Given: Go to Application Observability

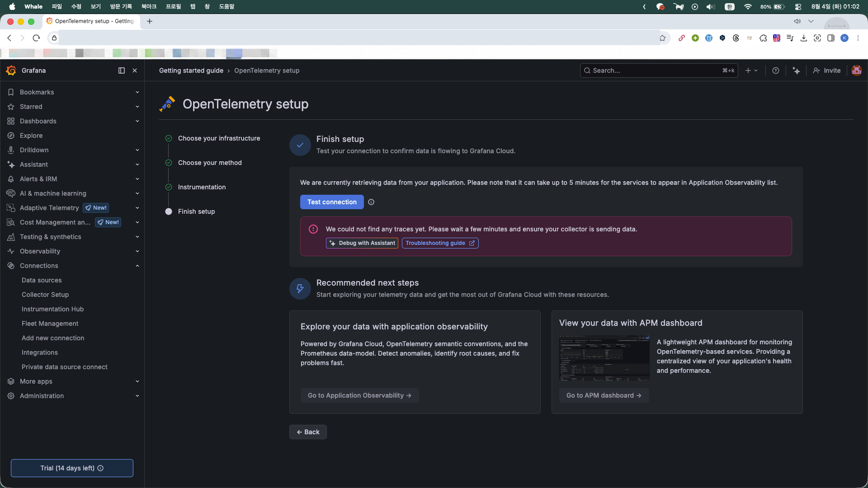Looking at the screenshot, I should [359, 395].
